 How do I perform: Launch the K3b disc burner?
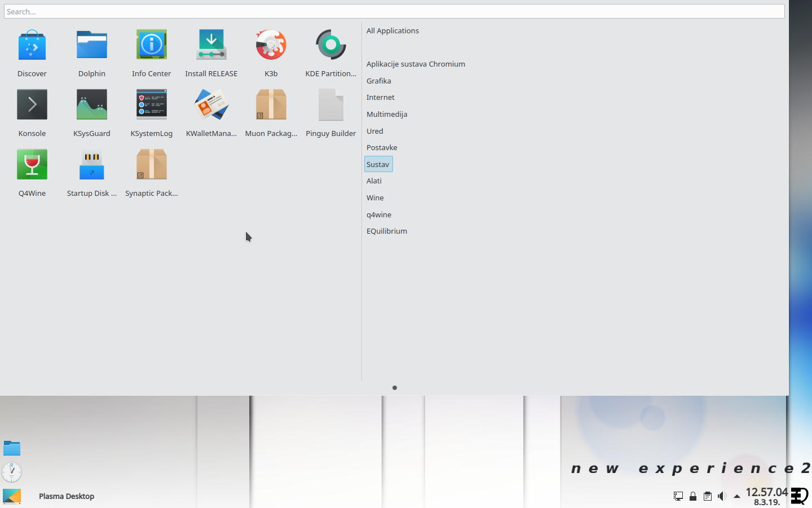tap(271, 54)
